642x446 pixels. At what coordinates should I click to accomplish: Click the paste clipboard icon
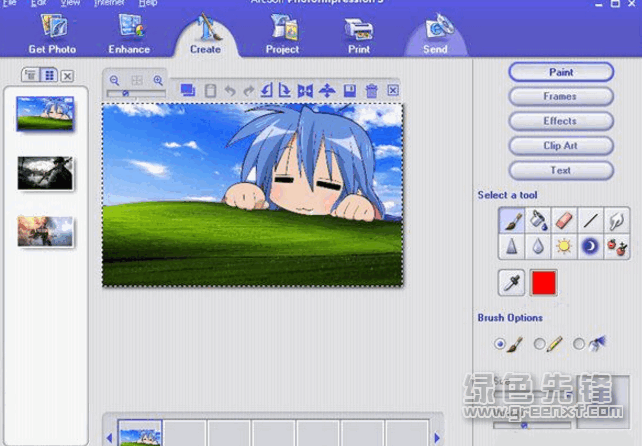[210, 91]
